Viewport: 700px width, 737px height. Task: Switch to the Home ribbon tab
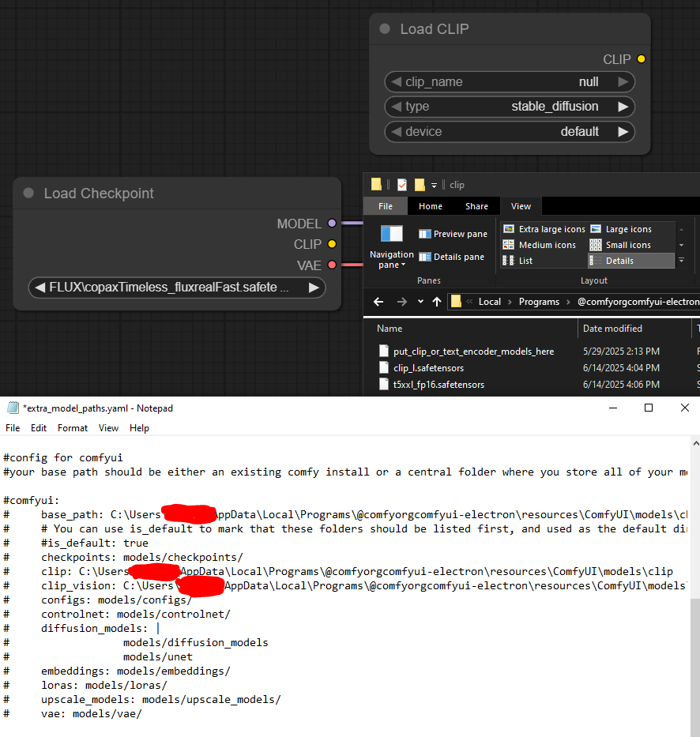point(430,206)
